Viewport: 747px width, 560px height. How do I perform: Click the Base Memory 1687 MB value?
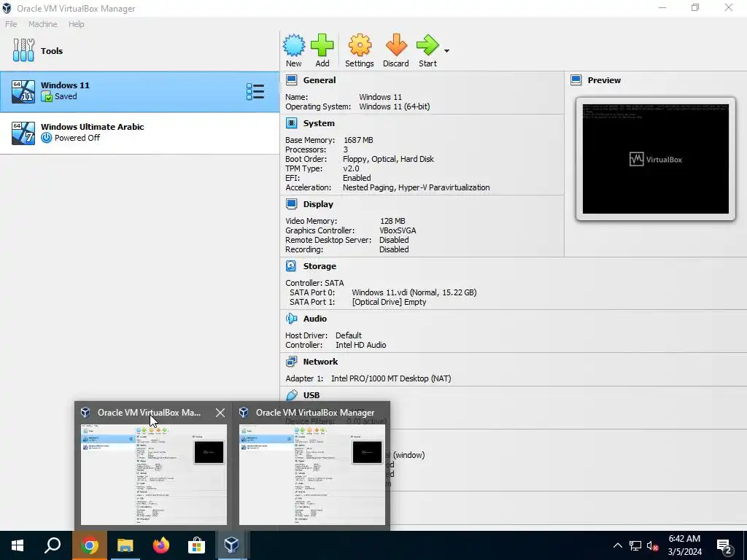coord(358,140)
